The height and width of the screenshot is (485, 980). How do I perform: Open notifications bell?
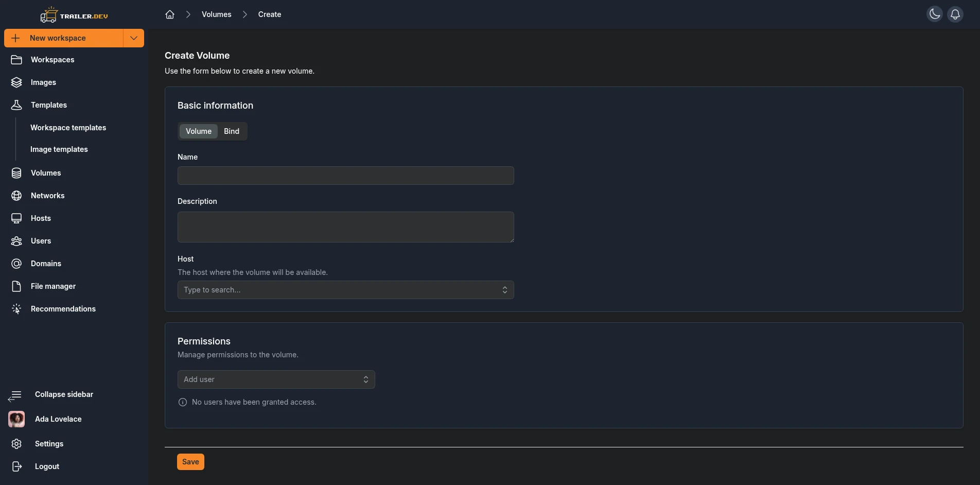(955, 14)
